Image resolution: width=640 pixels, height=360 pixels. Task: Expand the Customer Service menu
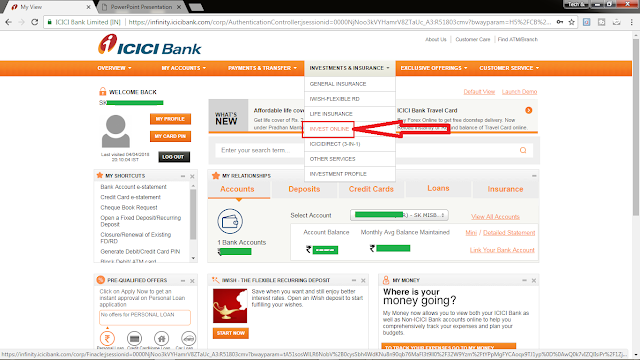pyautogui.click(x=509, y=68)
